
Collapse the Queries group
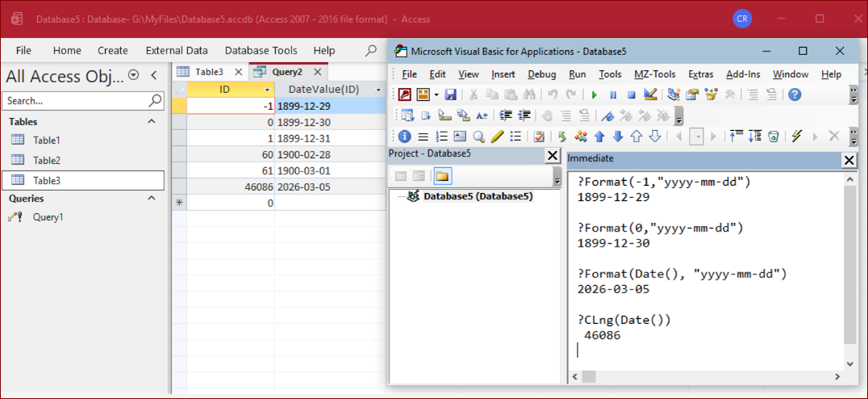click(152, 198)
